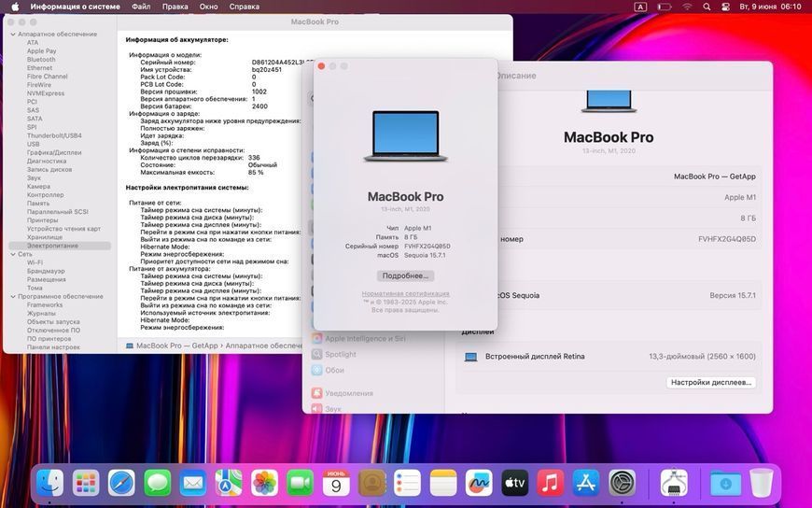The height and width of the screenshot is (508, 812).
Task: Launch Music from the Dock
Action: click(551, 483)
